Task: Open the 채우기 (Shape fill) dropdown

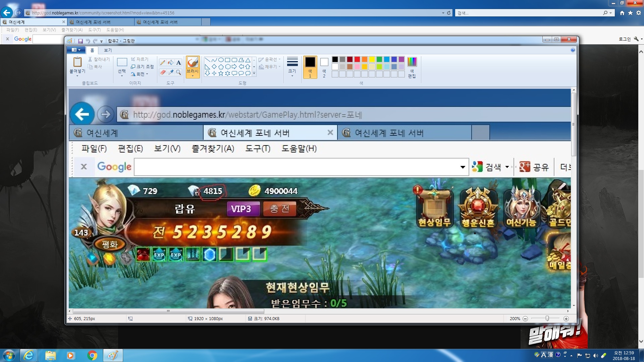Action: coord(270,67)
